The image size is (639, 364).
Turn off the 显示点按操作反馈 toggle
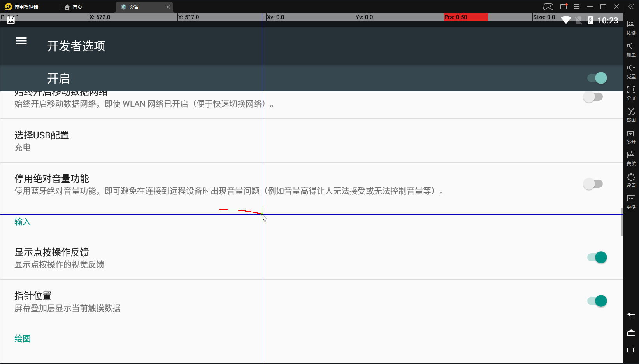click(x=597, y=257)
